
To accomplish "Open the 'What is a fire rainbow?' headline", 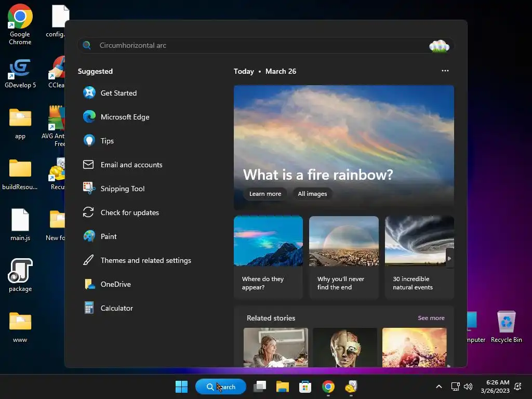I will click(318, 175).
